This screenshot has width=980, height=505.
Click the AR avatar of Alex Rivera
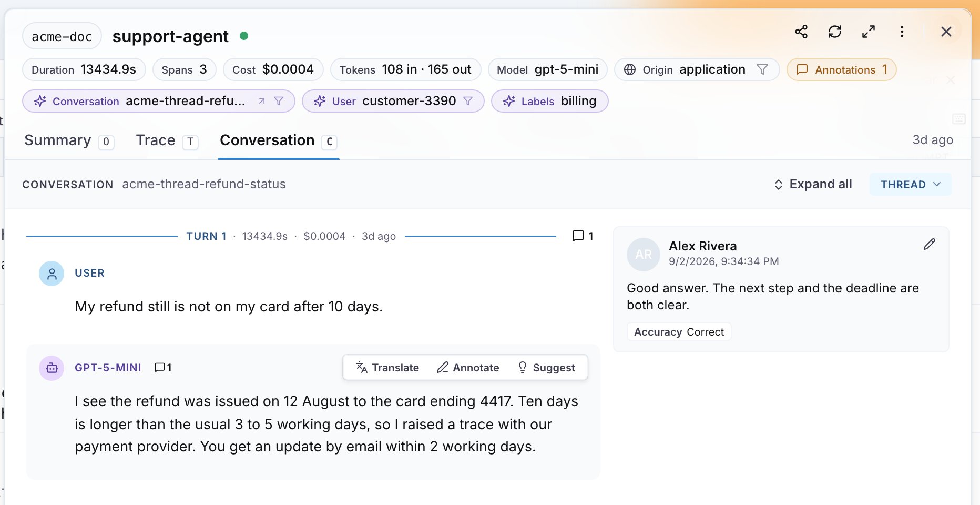pyautogui.click(x=644, y=255)
